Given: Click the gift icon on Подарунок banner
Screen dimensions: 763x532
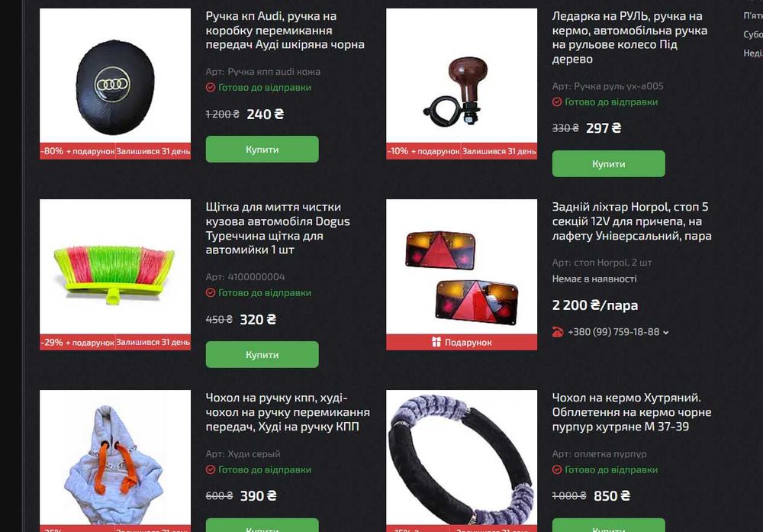Looking at the screenshot, I should click(436, 342).
